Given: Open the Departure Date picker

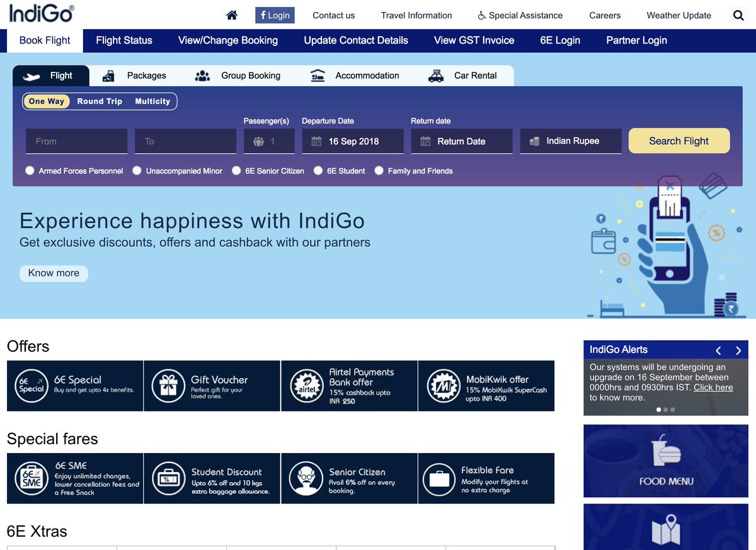Looking at the screenshot, I should (353, 141).
